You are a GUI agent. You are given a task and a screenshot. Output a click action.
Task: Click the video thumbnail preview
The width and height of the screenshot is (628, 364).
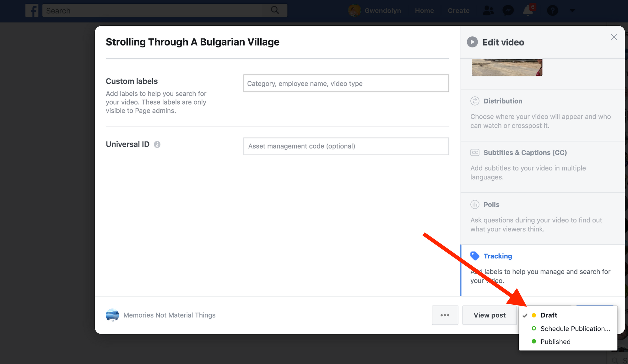507,67
